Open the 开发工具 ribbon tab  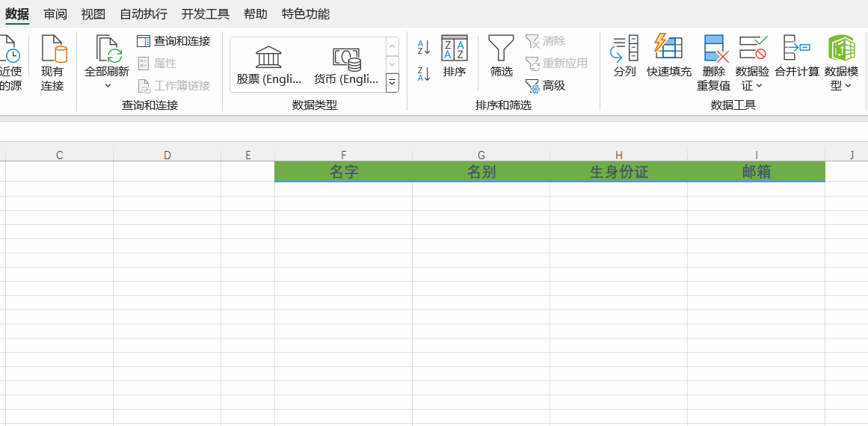[x=205, y=14]
